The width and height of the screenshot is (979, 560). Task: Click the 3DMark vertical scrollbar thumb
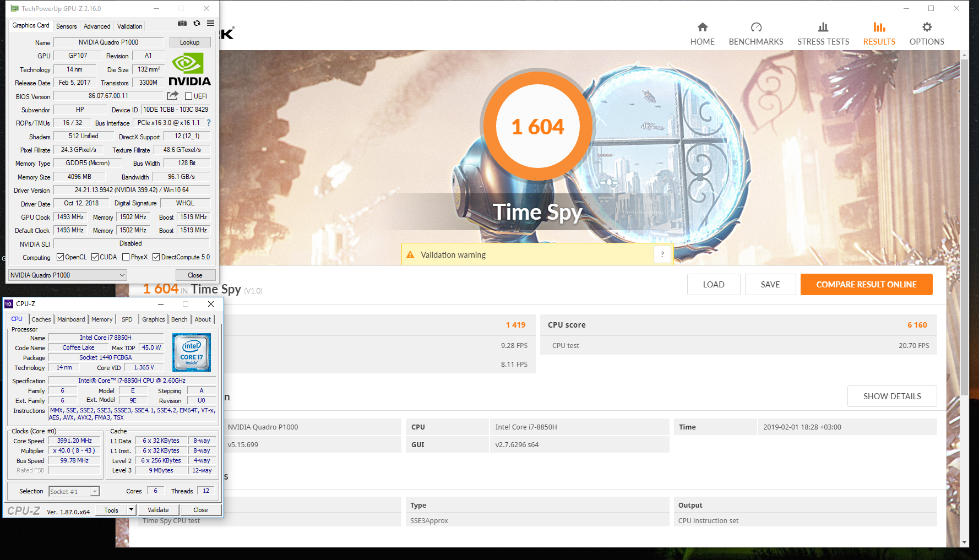[964, 227]
